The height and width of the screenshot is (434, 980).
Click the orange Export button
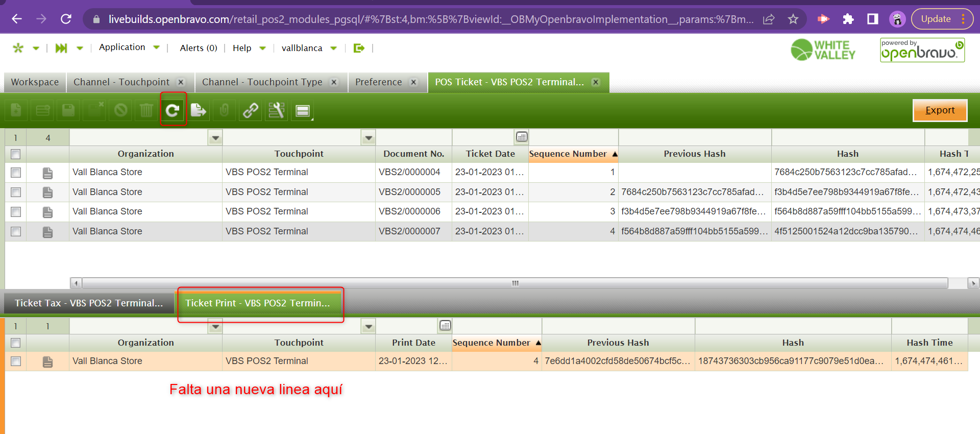tap(940, 110)
